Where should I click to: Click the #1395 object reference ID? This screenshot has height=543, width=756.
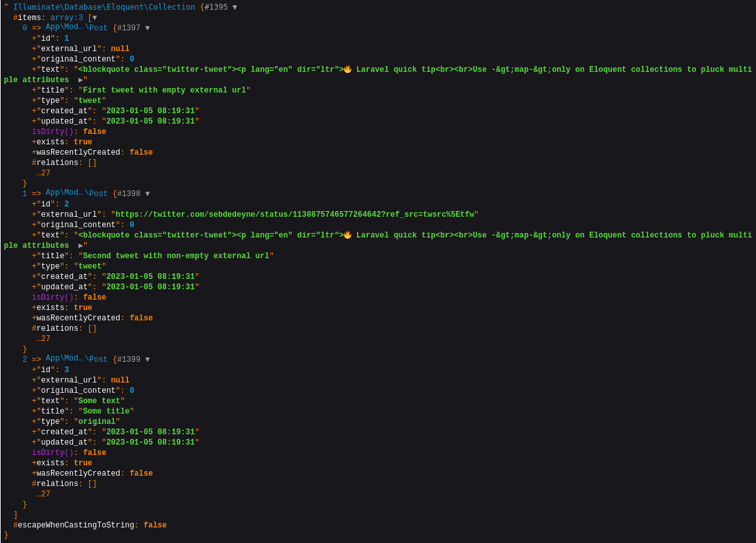tap(216, 8)
